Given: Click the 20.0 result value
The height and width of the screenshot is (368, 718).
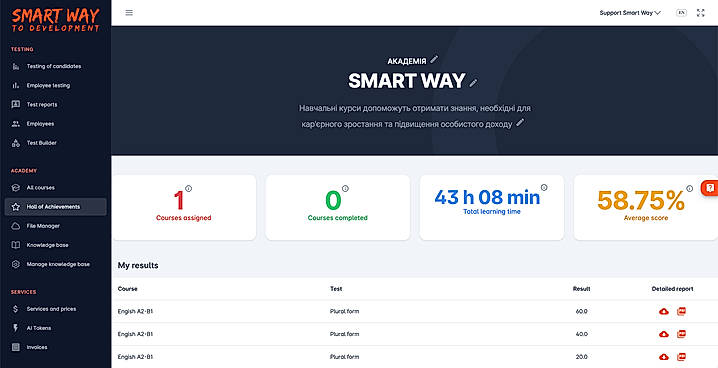Looking at the screenshot, I should 582,357.
